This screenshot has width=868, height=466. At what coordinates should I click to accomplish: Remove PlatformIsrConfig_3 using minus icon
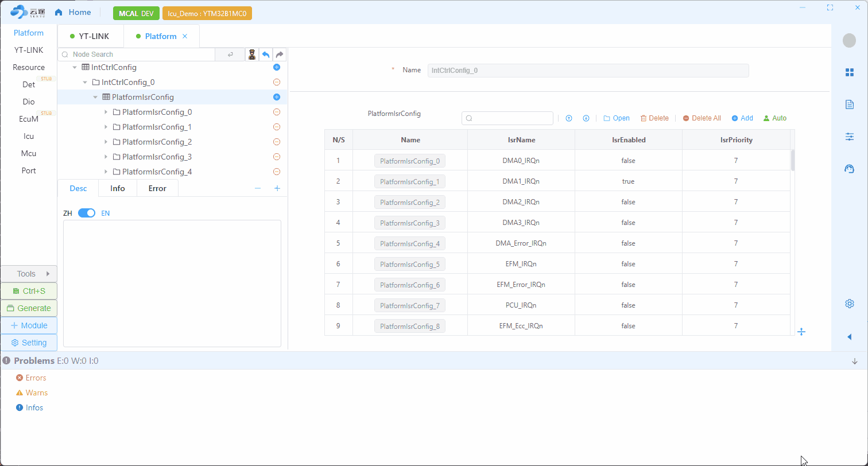coord(276,157)
